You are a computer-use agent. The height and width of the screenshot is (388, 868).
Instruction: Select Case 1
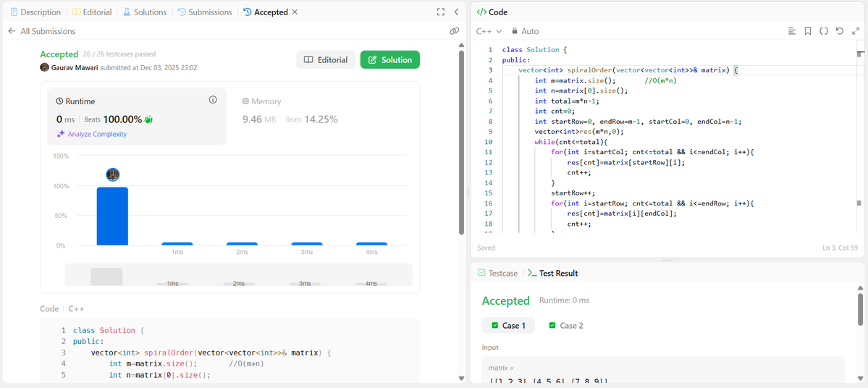click(508, 326)
